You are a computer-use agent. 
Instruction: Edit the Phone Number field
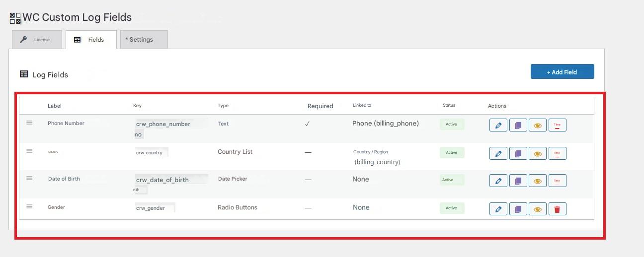[x=498, y=126]
